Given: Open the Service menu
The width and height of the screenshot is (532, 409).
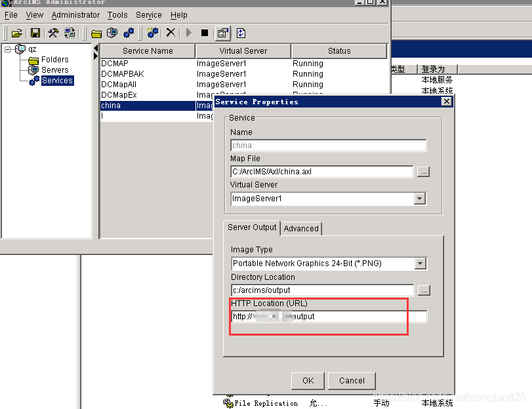Looking at the screenshot, I should [149, 15].
